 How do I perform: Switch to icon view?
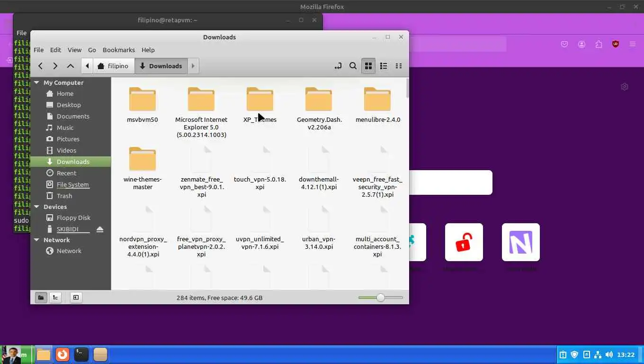tap(368, 66)
